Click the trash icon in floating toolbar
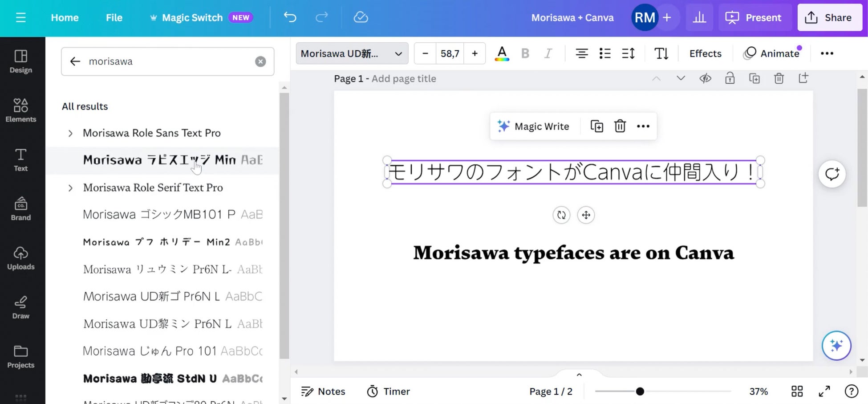 pos(620,126)
